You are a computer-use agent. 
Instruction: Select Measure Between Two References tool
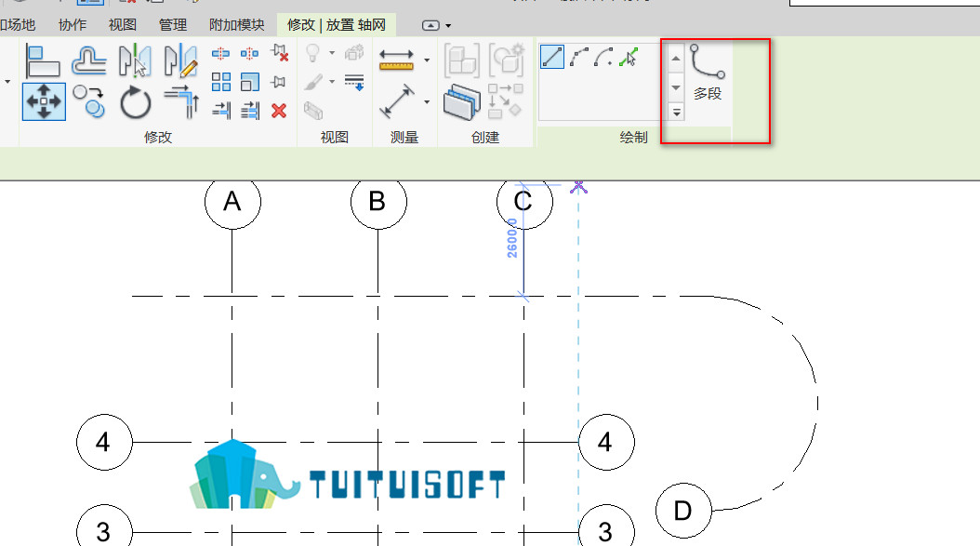(396, 60)
